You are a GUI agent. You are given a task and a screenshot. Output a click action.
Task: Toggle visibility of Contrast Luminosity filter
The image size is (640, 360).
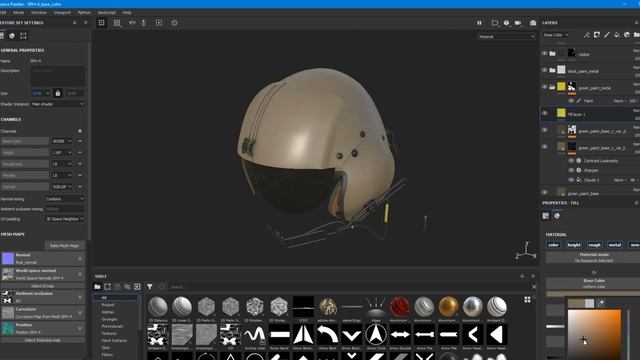[571, 161]
